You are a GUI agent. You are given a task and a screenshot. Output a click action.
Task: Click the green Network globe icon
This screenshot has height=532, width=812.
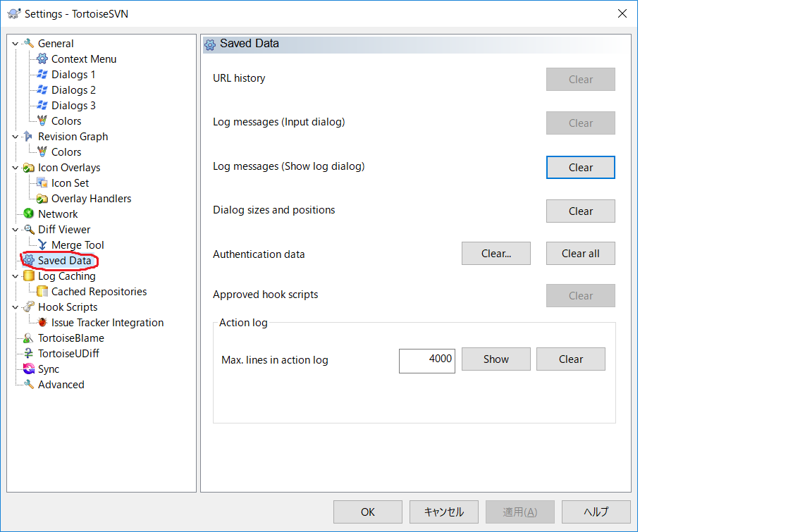pos(29,214)
